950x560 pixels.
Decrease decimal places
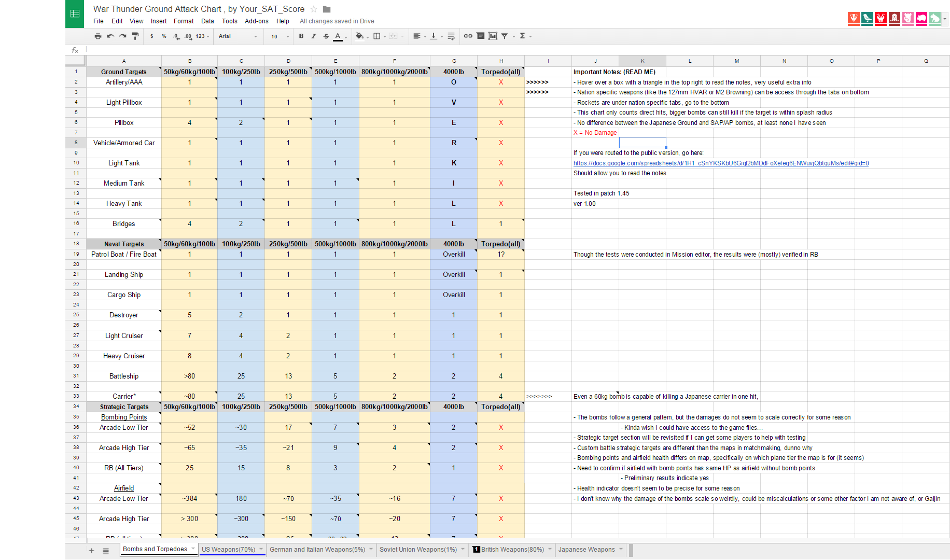176,36
